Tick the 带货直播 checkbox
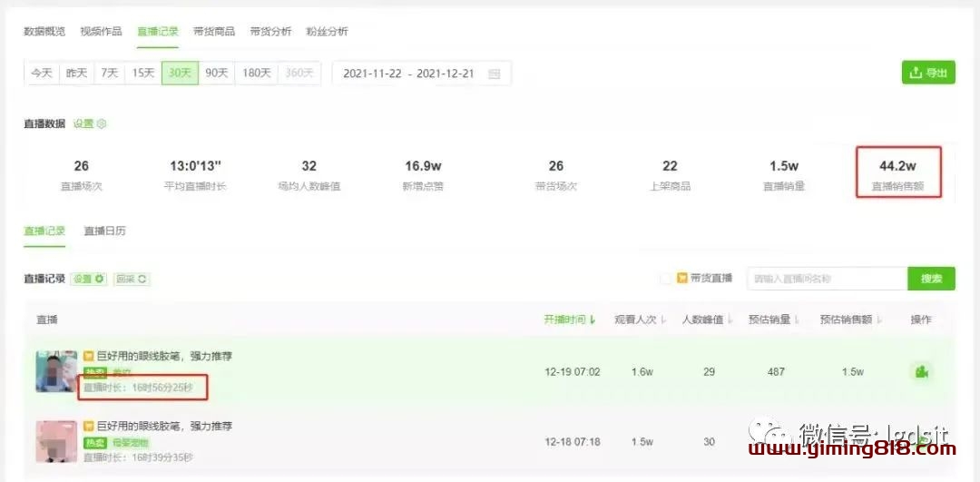 pos(667,279)
